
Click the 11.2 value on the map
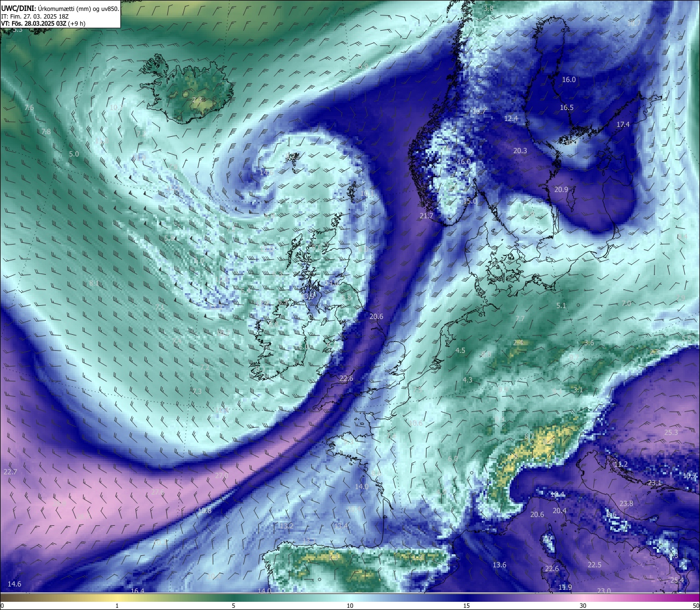[x=621, y=464]
